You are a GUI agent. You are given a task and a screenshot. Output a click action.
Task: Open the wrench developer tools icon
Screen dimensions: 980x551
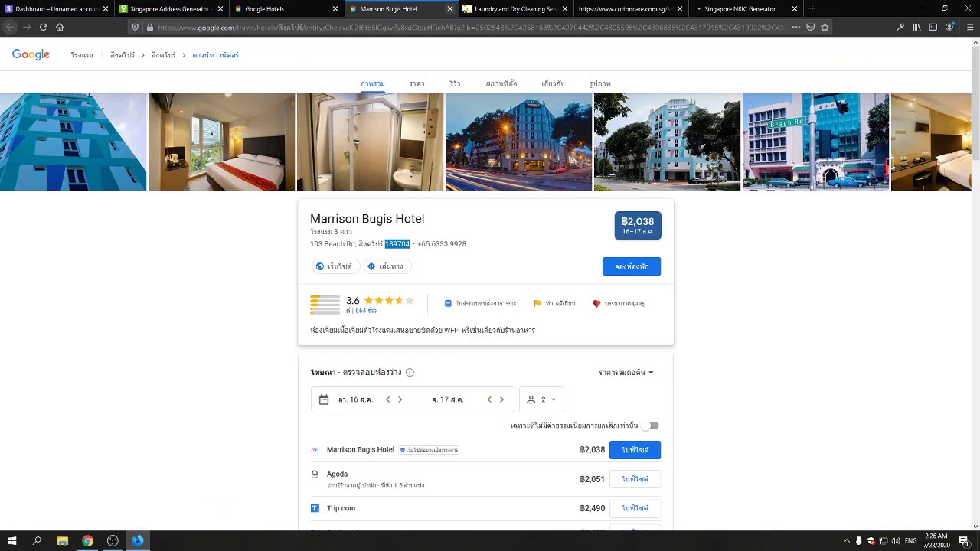[900, 27]
